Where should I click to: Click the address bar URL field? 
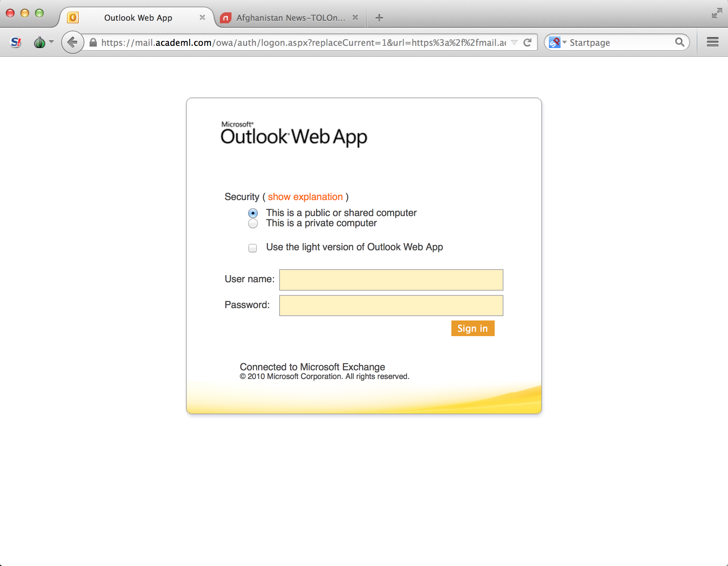click(x=303, y=43)
